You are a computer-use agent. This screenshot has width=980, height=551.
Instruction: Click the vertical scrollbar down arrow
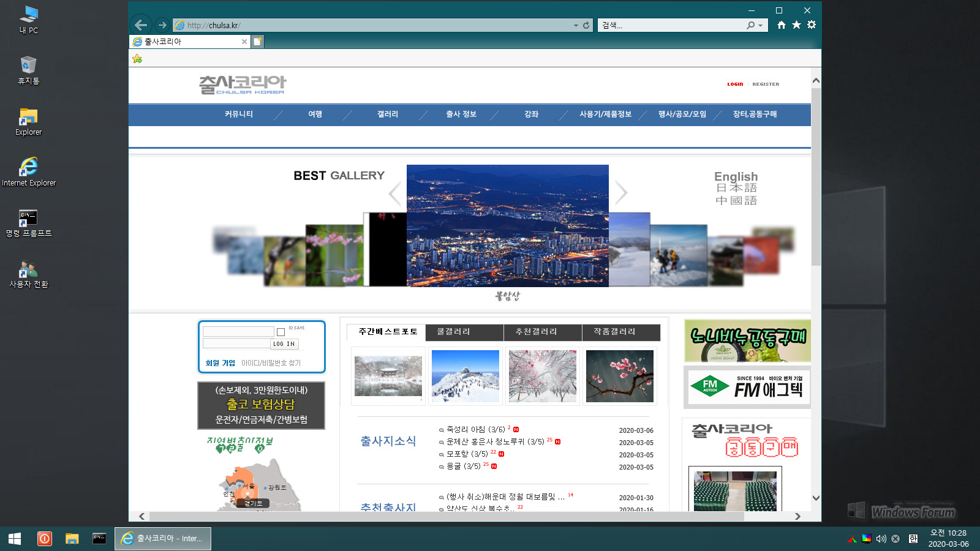point(816,498)
